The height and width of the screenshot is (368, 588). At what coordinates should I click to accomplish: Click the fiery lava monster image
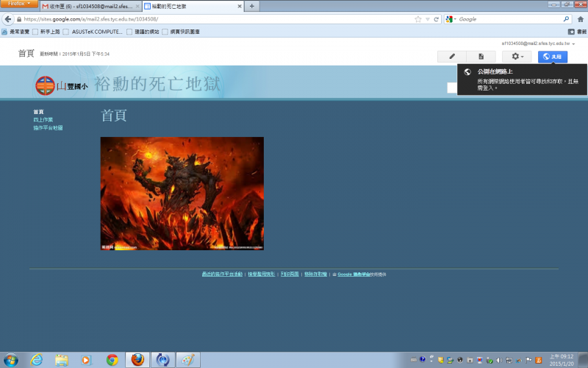tap(182, 194)
